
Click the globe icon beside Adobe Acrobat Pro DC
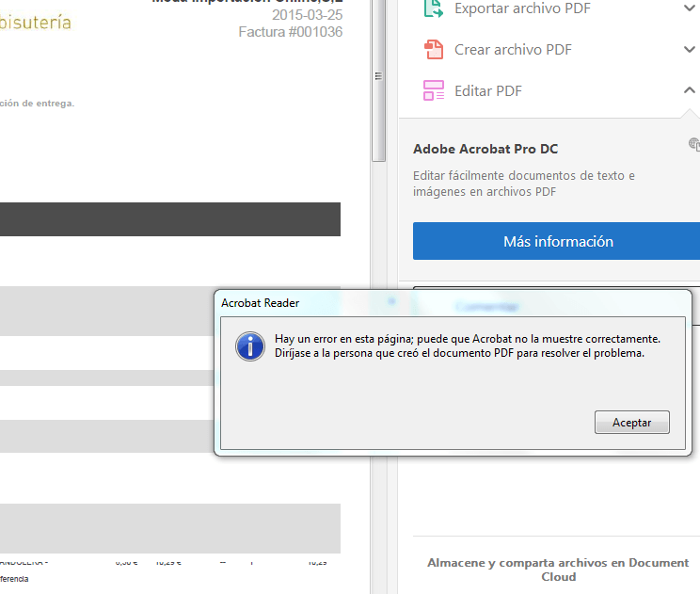tap(694, 144)
